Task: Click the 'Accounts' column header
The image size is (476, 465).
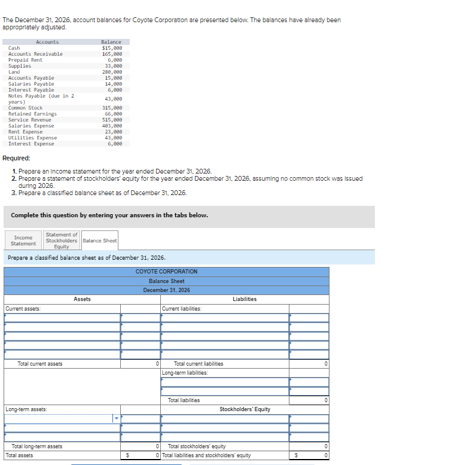Action: [47, 42]
